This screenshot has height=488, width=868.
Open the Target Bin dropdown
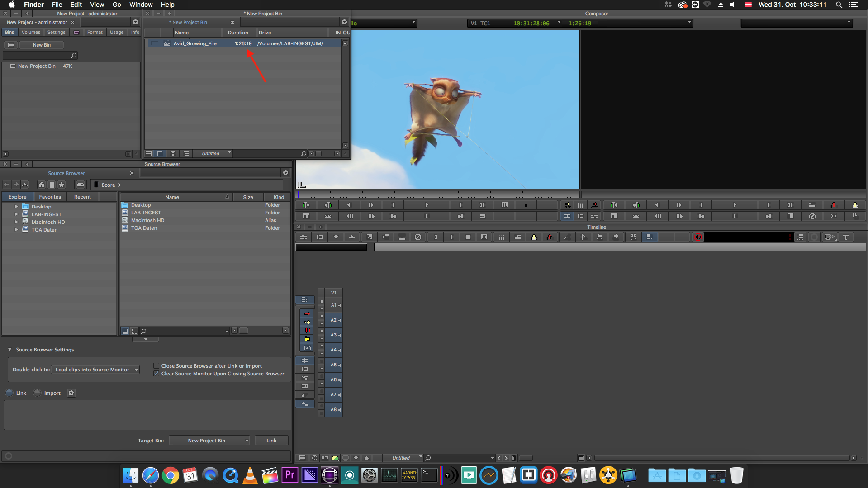209,441
